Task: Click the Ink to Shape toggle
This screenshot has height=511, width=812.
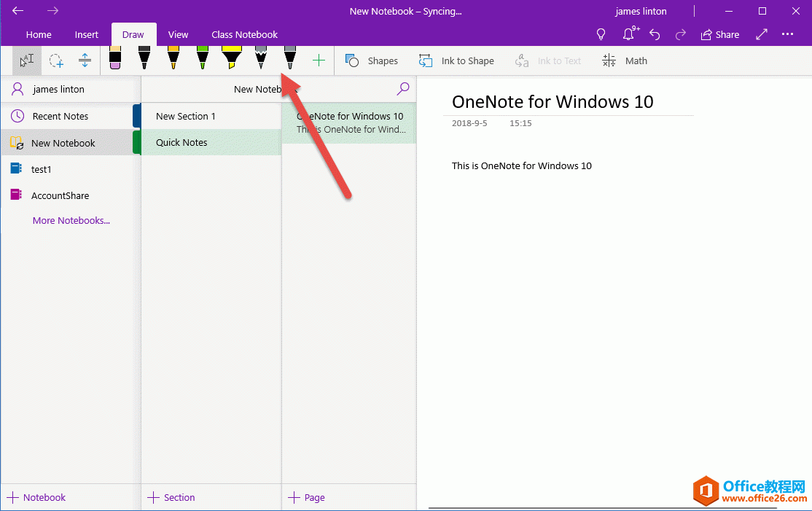Action: point(456,61)
